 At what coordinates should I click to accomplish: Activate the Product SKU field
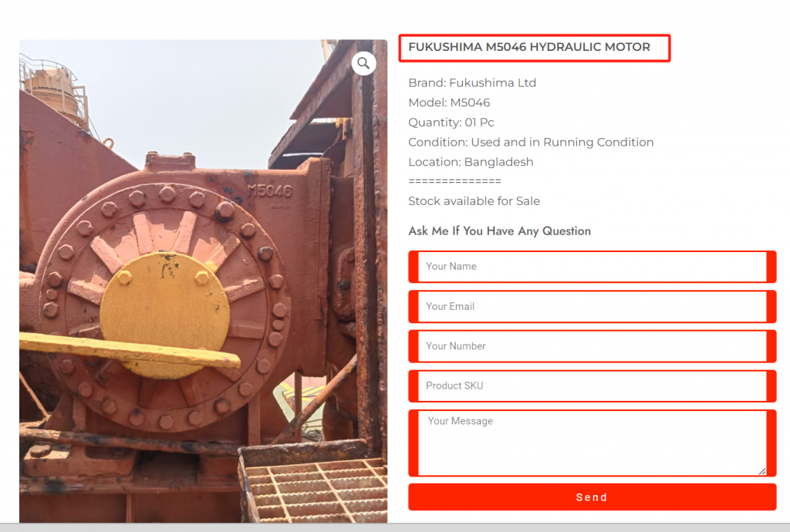[592, 386]
